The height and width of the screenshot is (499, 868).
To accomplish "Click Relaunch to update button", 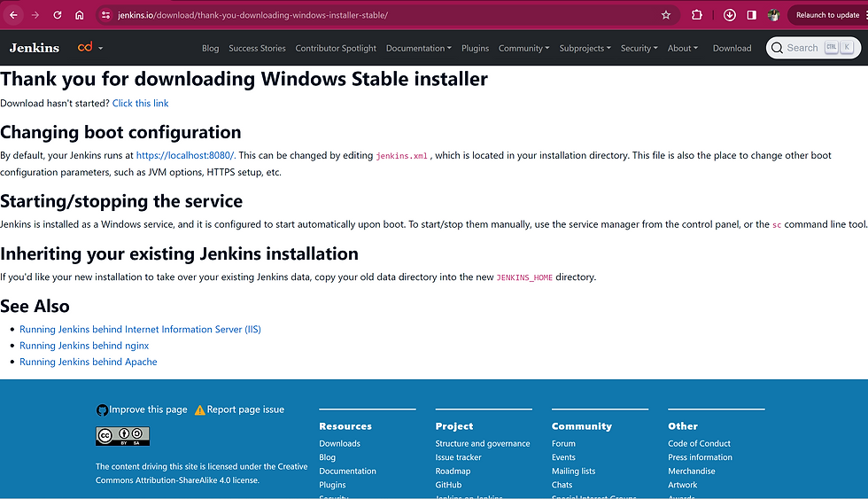I will click(x=827, y=15).
